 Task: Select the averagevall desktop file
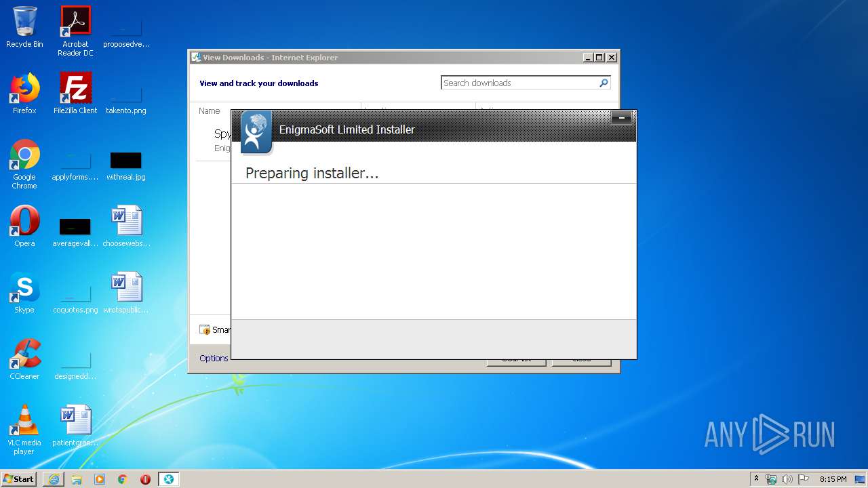click(x=75, y=232)
